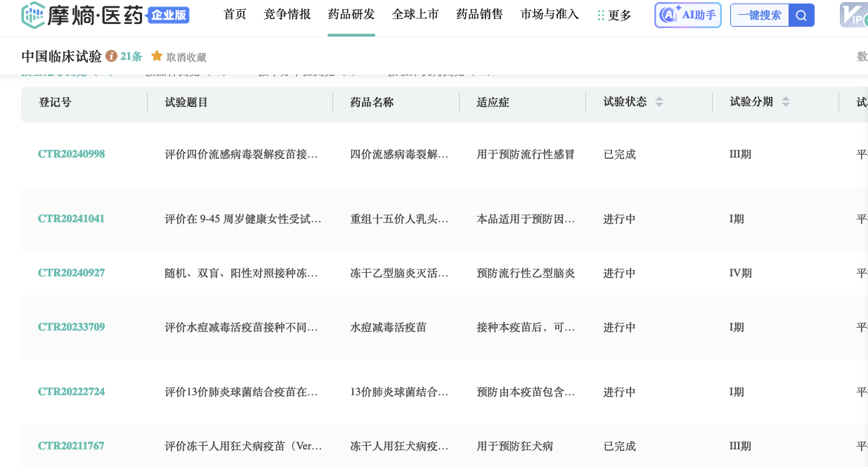Viewport: 868px width, 467px height.
Task: Click the 摩熵医药 logo icon
Action: pyautogui.click(x=33, y=15)
